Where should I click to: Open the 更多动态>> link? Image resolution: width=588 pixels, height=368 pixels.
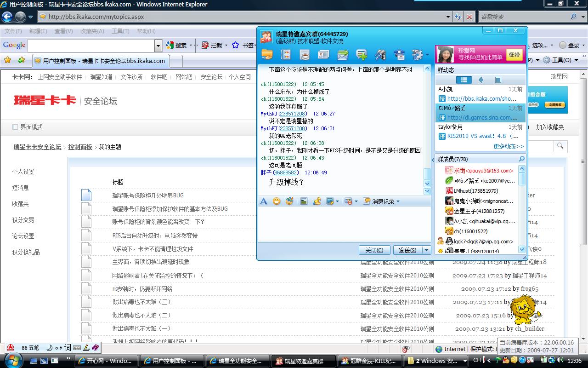(x=508, y=146)
